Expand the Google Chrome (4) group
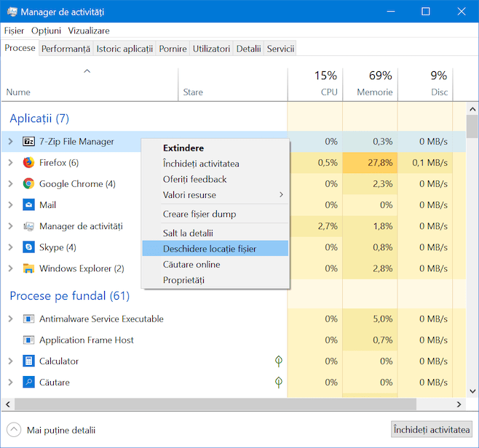Image resolution: width=479 pixels, height=448 pixels. 10,184
